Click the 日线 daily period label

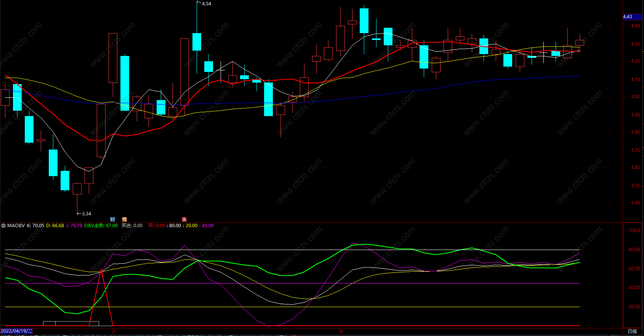[632, 331]
